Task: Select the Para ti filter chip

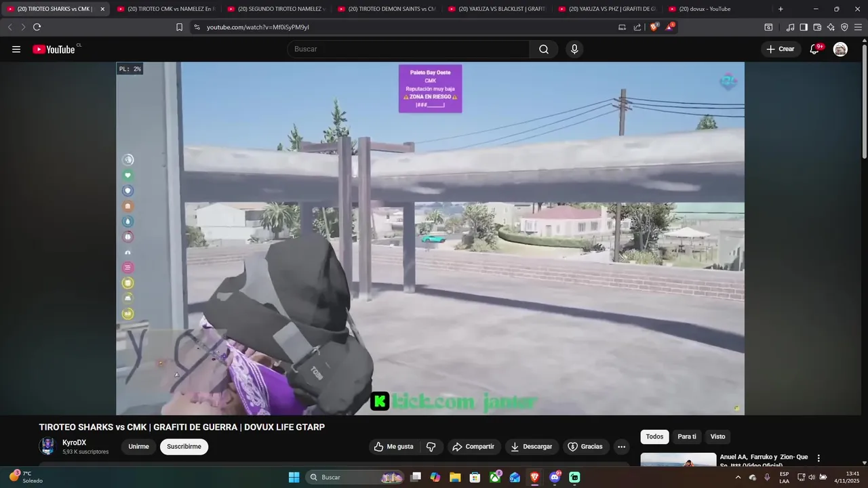Action: tap(687, 436)
